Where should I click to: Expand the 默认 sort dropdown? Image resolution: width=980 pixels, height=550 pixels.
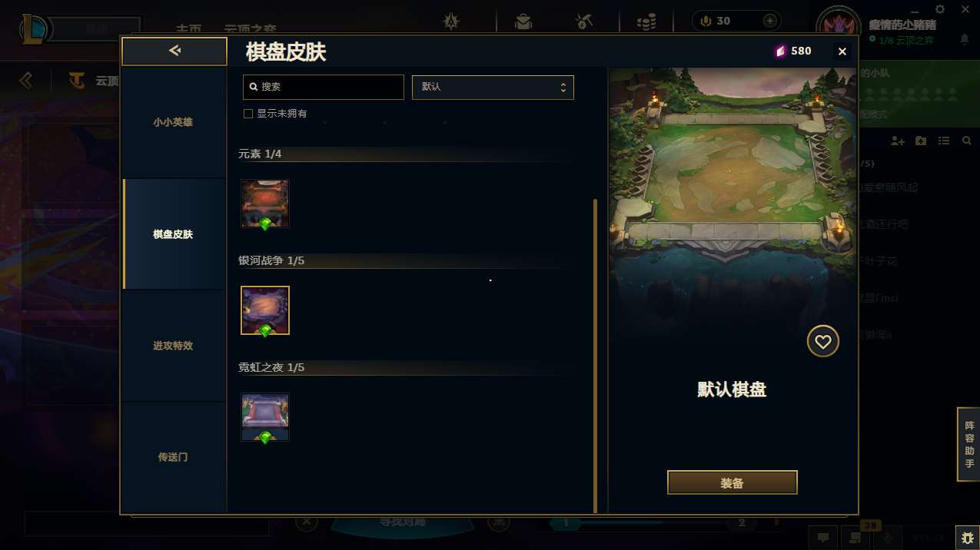pyautogui.click(x=493, y=87)
